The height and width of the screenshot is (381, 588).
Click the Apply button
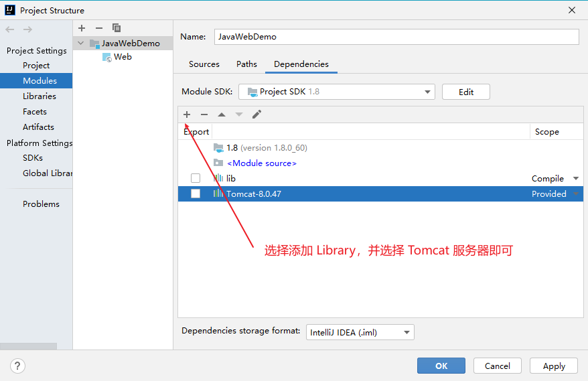[553, 366]
